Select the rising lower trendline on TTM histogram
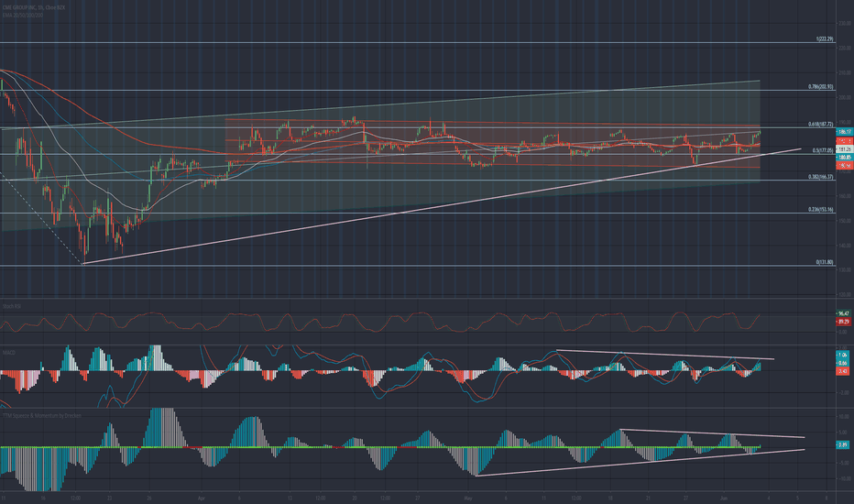The width and height of the screenshot is (854, 504). pos(640,463)
